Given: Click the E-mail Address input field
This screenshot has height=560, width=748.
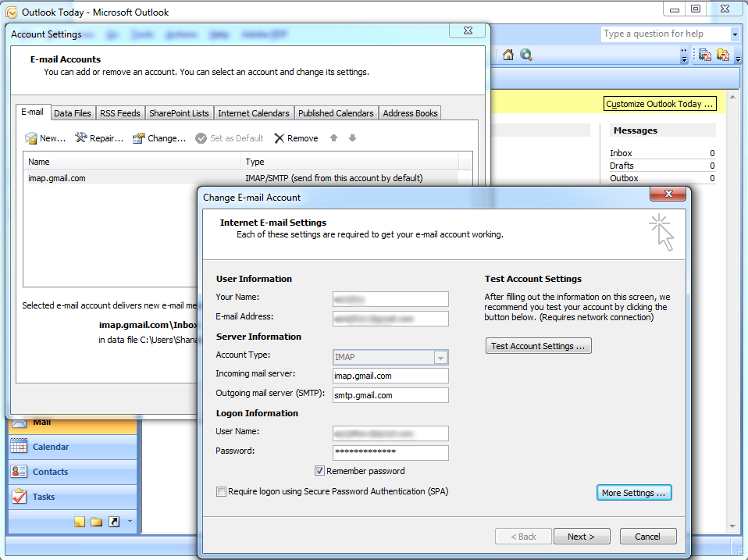Looking at the screenshot, I should (390, 318).
